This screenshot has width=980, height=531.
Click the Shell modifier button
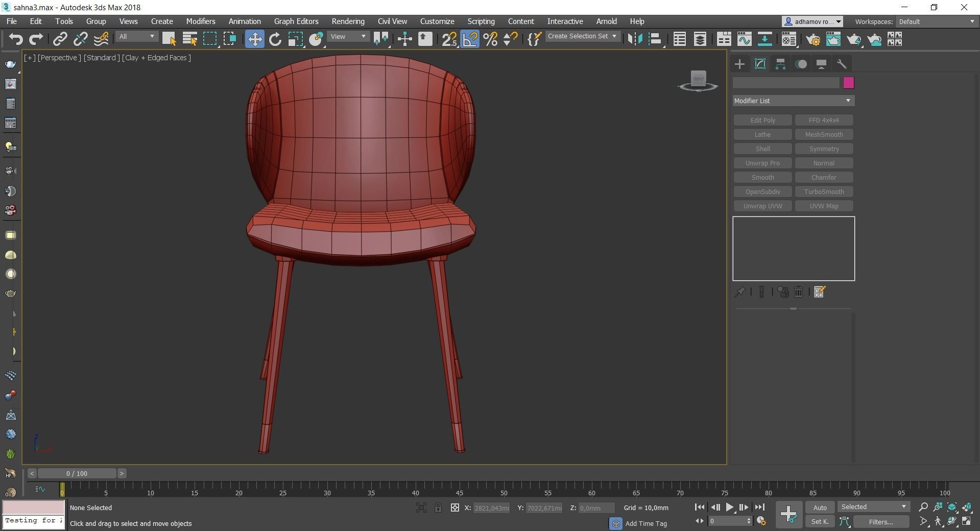tap(762, 149)
